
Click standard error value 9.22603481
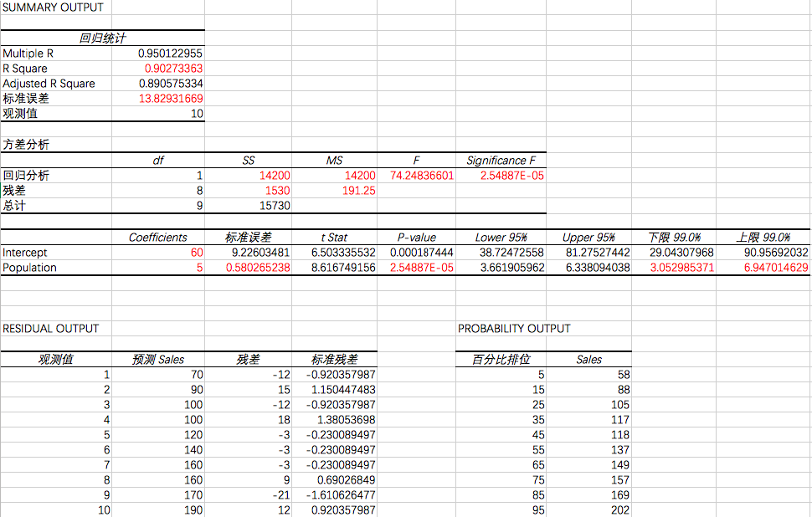click(260, 253)
